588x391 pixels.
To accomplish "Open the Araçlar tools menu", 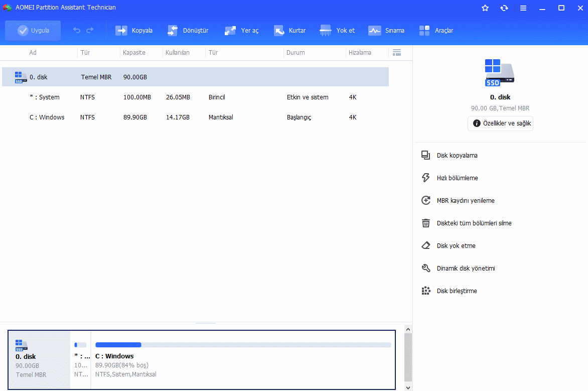I will pos(424,31).
